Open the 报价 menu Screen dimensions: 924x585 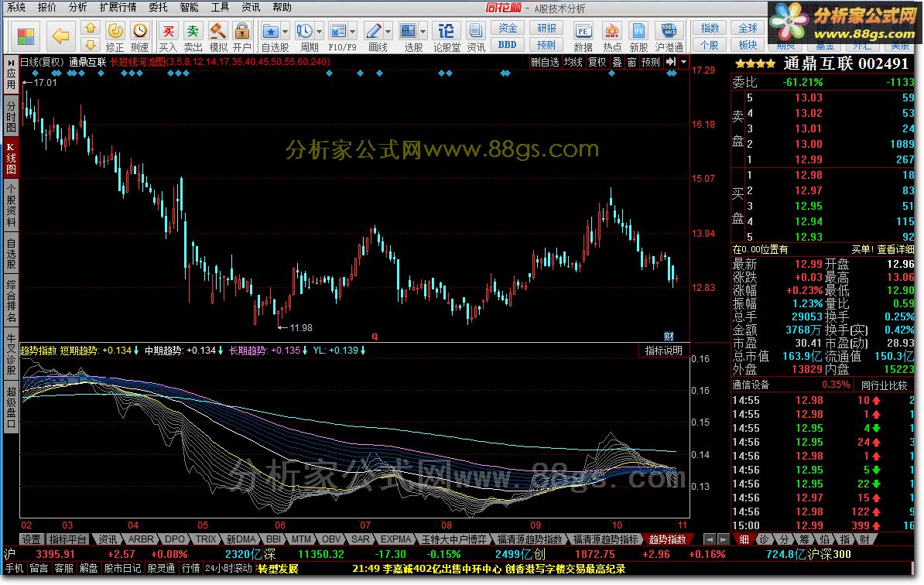[x=46, y=7]
